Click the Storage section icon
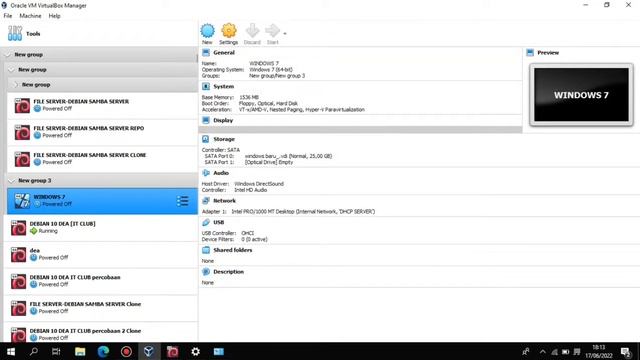The width and height of the screenshot is (640, 360). click(206, 139)
